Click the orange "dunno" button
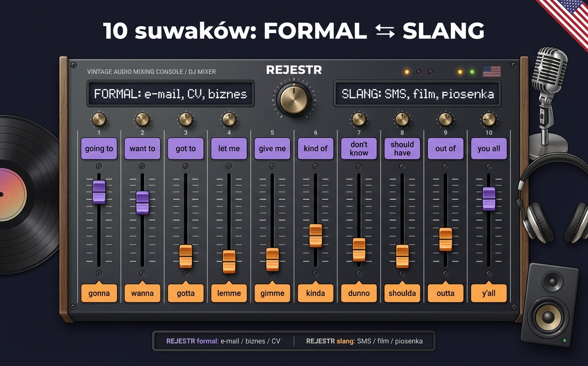 [x=359, y=293]
